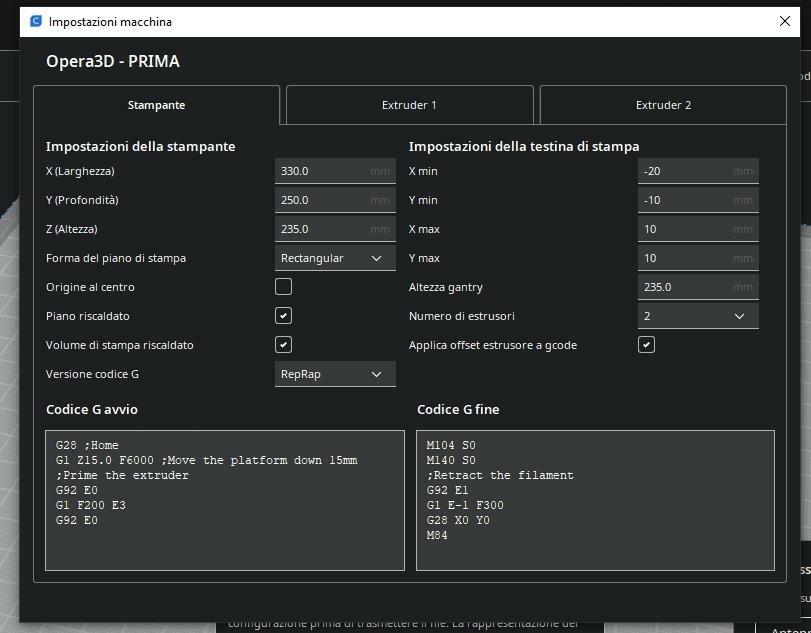Select the Y (Profondità) value field
This screenshot has width=811, height=633.
click(323, 200)
